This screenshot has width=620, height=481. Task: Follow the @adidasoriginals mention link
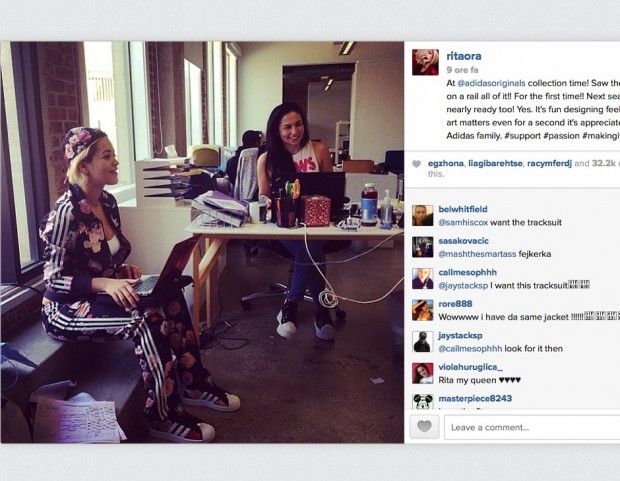491,83
